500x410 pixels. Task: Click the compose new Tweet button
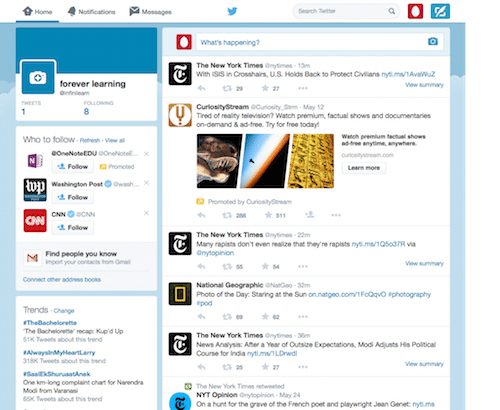440,11
